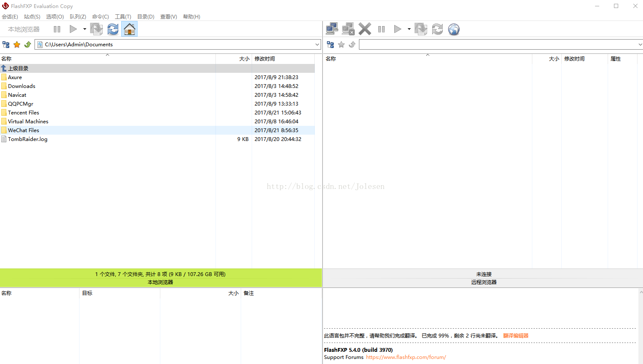The height and width of the screenshot is (364, 643).
Task: Click the globe switch-browser icon
Action: point(454,29)
